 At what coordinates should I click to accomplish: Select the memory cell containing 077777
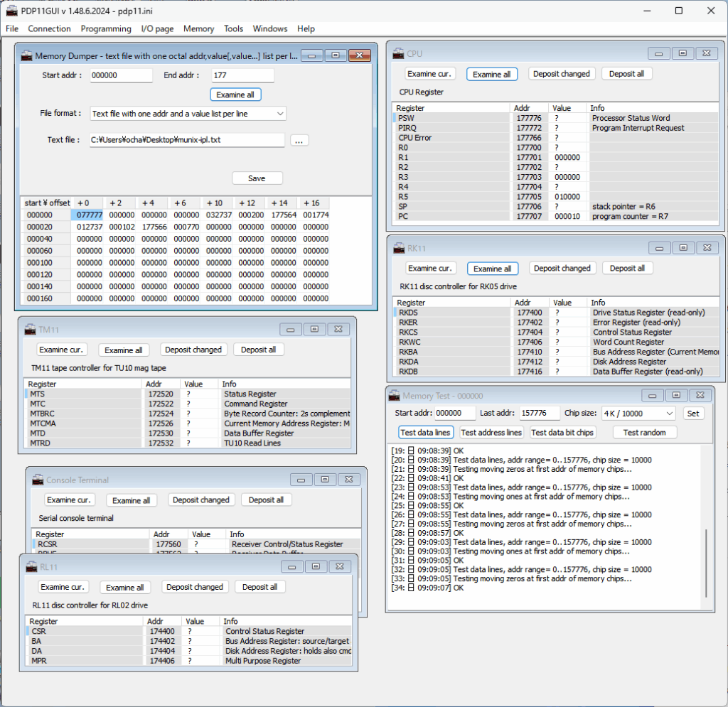pos(90,215)
